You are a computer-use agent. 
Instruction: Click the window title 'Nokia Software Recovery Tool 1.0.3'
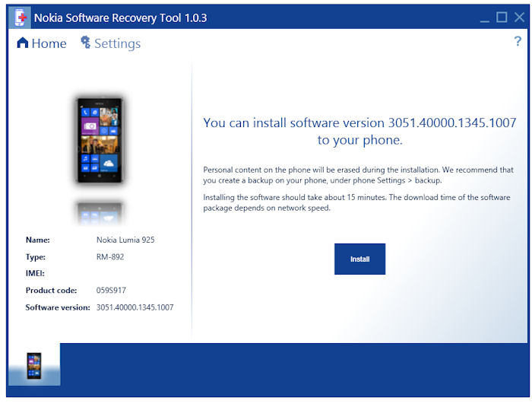pos(120,17)
